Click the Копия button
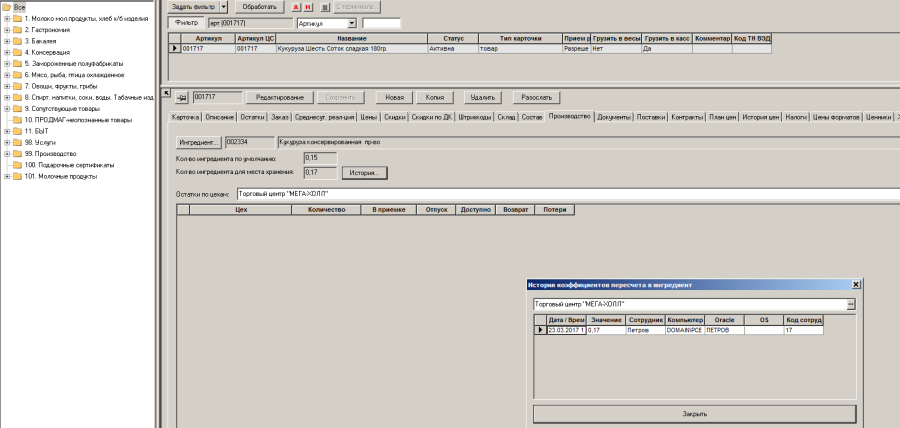The height and width of the screenshot is (428, 900). pyautogui.click(x=436, y=98)
